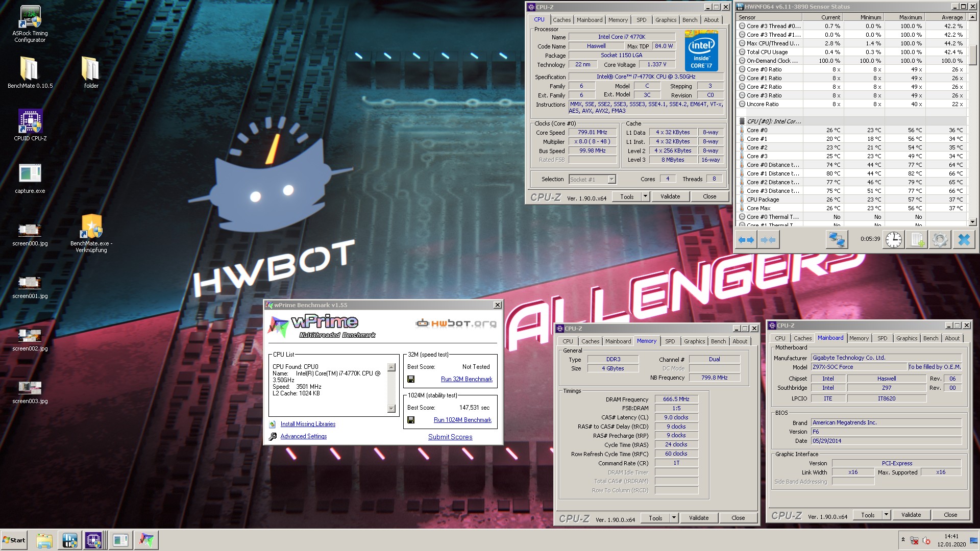The image size is (980, 551).
Task: Click Core Speed value 799.81 MHz
Action: [593, 132]
